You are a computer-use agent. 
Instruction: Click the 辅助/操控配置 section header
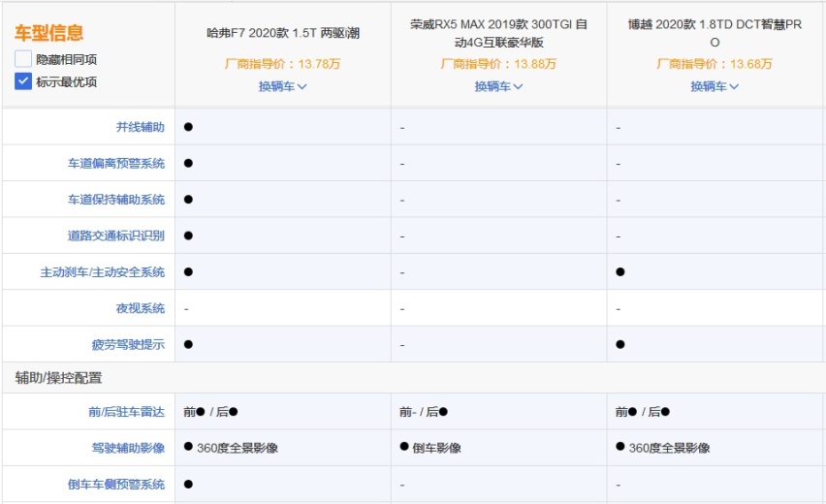pos(58,378)
